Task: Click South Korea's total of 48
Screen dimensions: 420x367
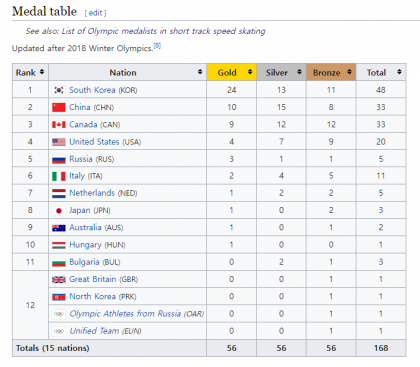Action: coord(381,90)
